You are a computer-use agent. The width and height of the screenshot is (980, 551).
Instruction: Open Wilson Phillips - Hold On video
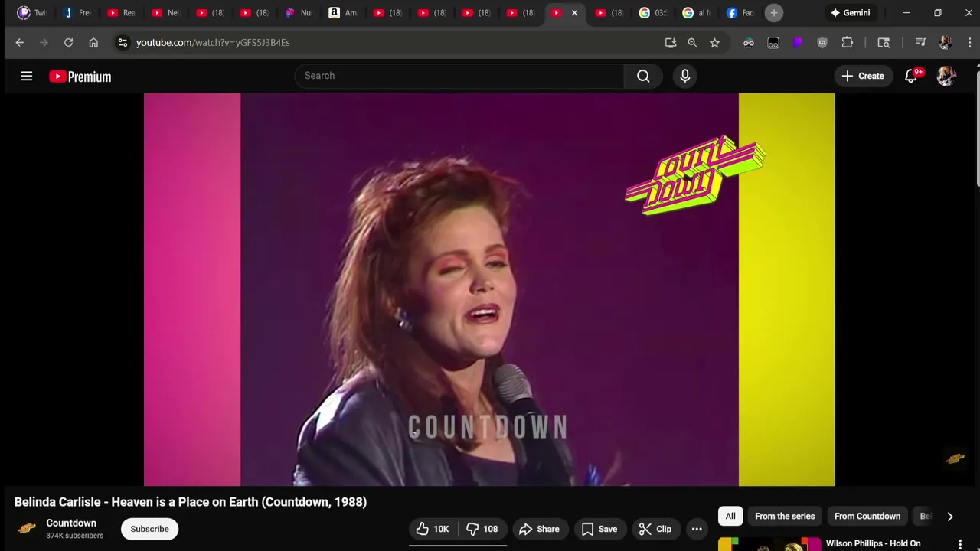pos(873,543)
